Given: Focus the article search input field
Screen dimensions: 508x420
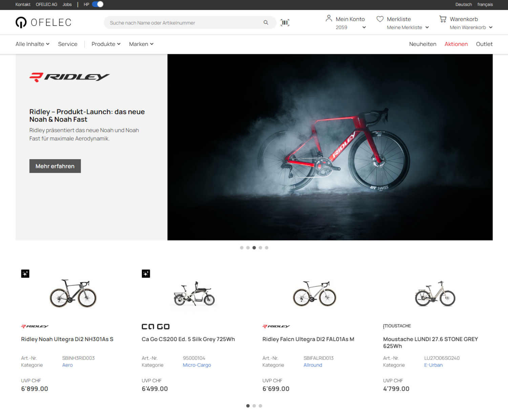Looking at the screenshot, I should 183,23.
